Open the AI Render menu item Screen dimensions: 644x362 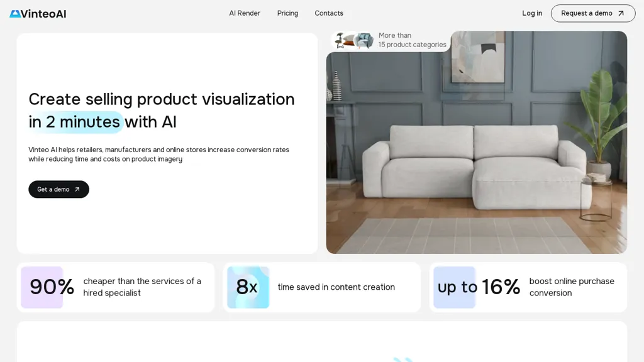(245, 13)
